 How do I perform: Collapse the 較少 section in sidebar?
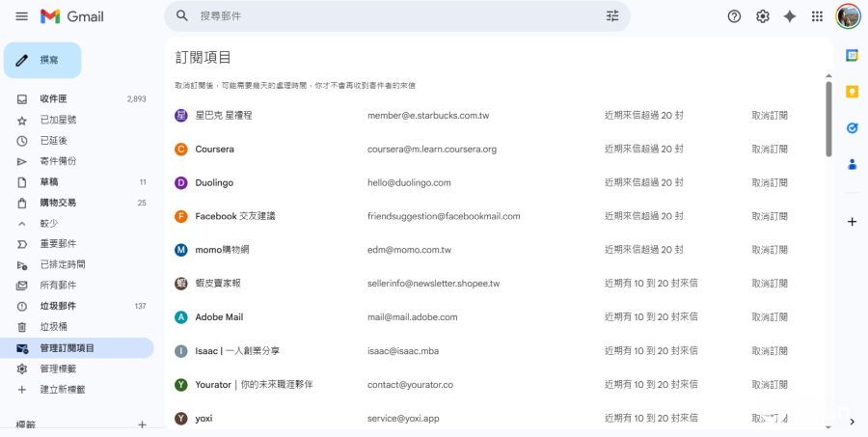(x=48, y=223)
